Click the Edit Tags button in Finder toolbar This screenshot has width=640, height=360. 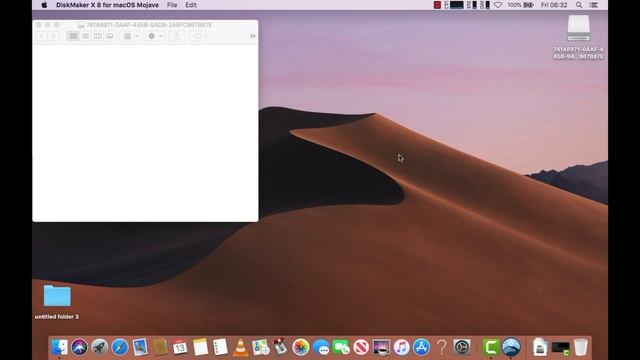pyautogui.click(x=197, y=36)
